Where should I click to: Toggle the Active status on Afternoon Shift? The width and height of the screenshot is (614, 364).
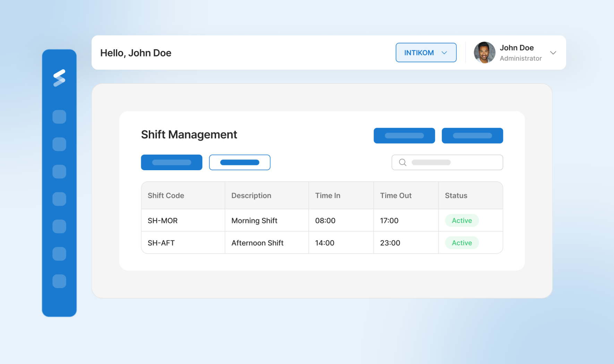click(462, 243)
